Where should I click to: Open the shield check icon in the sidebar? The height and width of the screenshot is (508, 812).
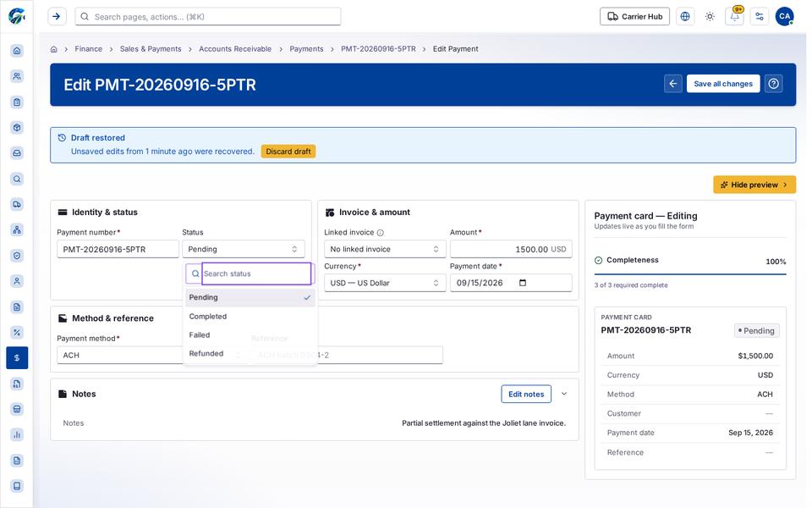17,256
